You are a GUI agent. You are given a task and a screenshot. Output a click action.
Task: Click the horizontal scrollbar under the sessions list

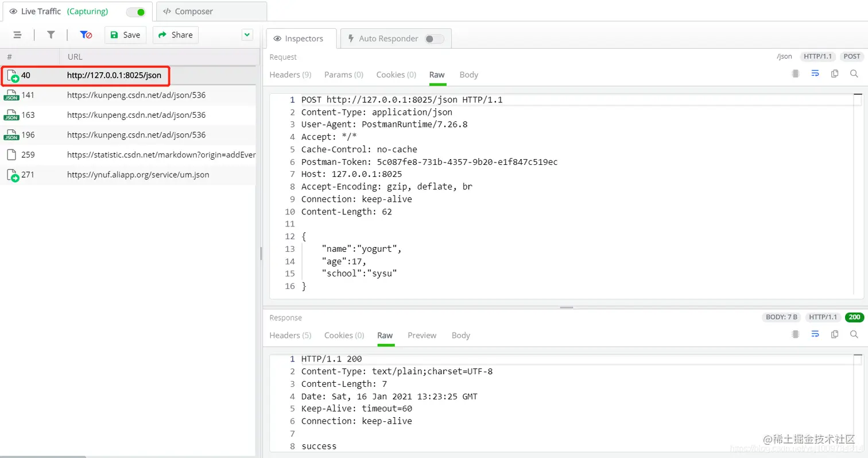tap(43, 456)
